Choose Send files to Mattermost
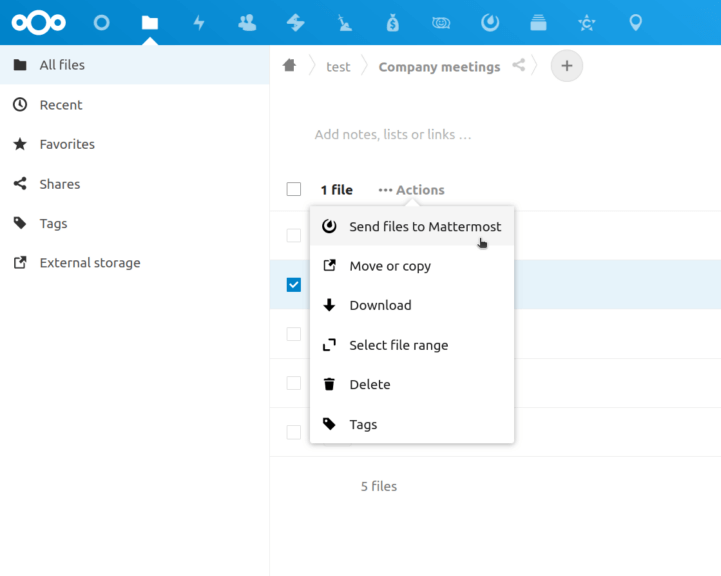This screenshot has height=576, width=721. click(x=412, y=226)
